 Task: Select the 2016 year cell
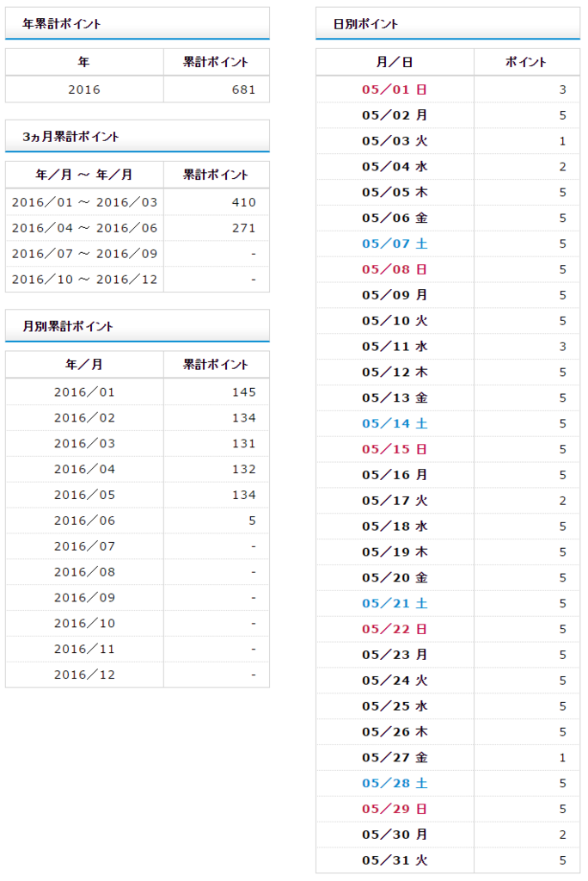pos(84,89)
